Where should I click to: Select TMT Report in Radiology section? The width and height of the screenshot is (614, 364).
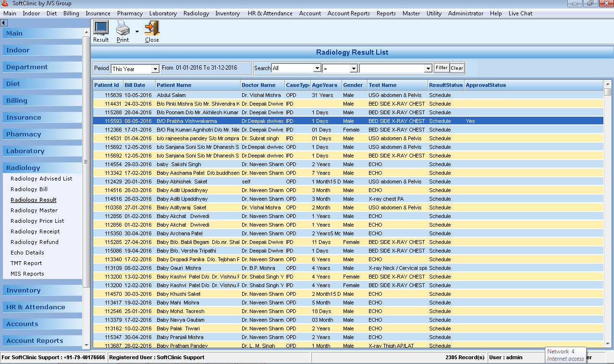point(26,263)
